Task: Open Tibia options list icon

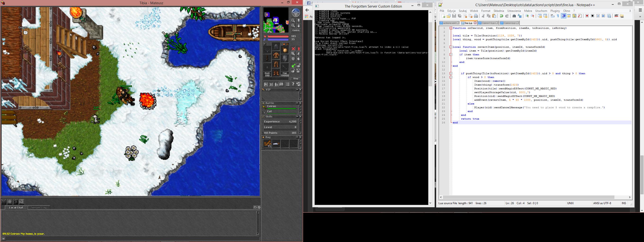Action: [288, 84]
